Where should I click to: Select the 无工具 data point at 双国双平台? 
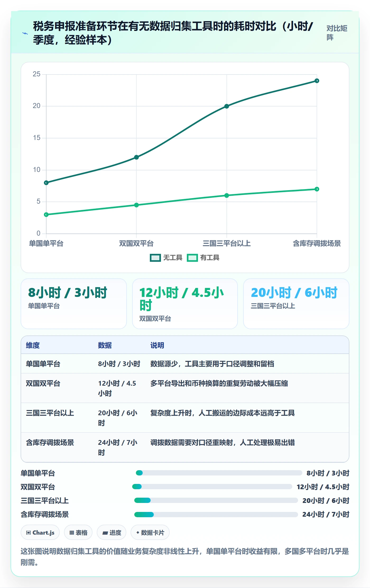[x=136, y=157]
